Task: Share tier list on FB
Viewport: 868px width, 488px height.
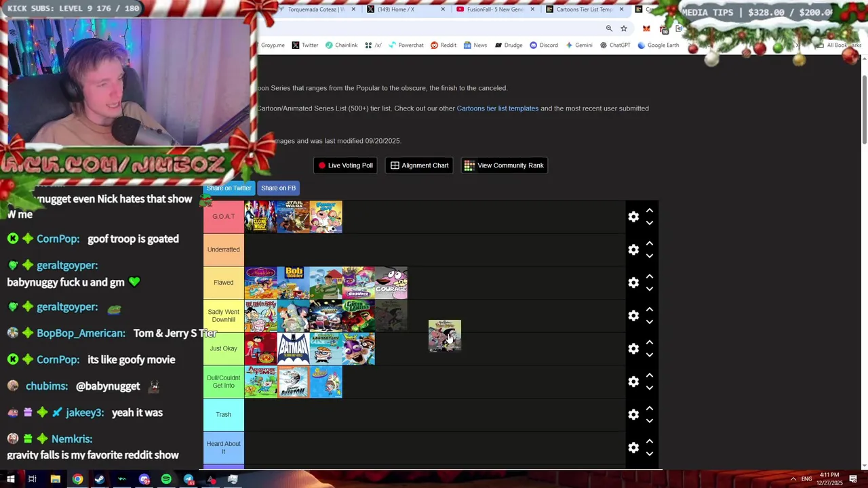Action: tap(278, 188)
